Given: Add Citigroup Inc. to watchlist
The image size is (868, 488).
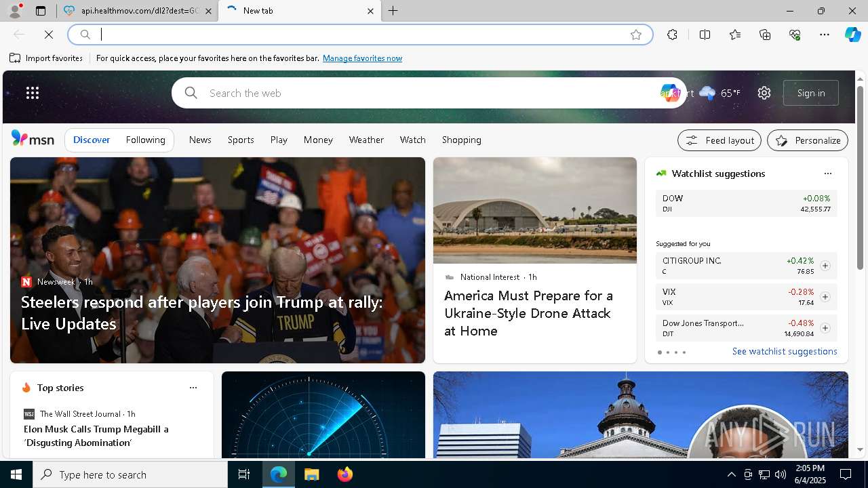Looking at the screenshot, I should (825, 266).
